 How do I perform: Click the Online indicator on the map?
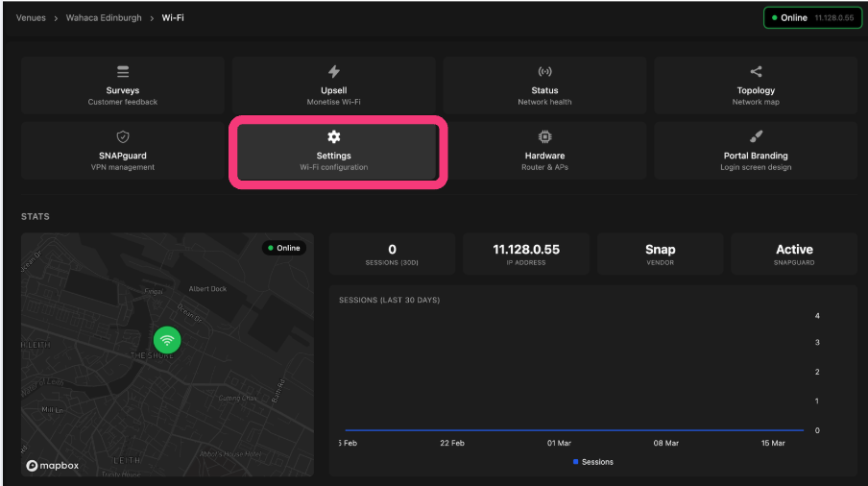point(283,248)
